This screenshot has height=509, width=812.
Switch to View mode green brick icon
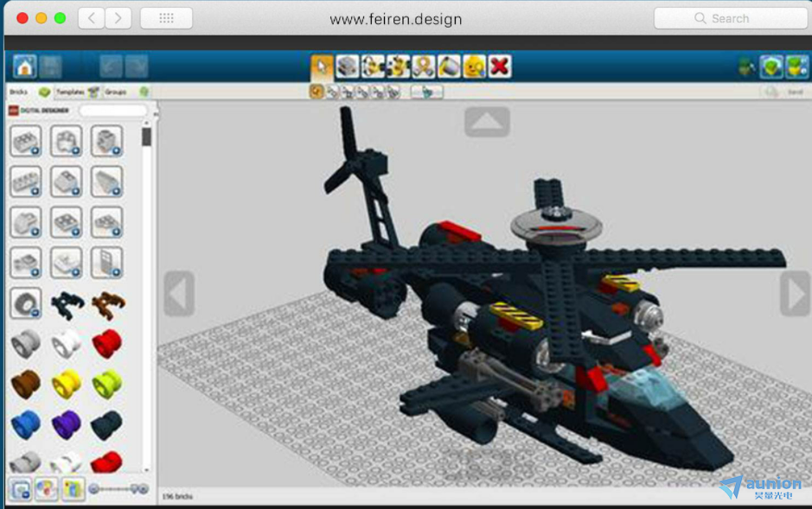coord(771,67)
